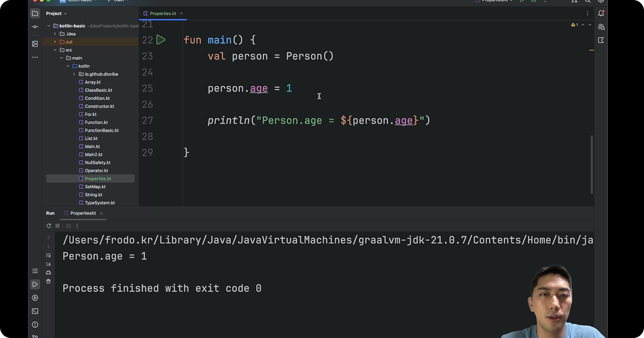Screen dimensions: 644x338
Task: Click the warning indicator showing 1 problem
Action: (575, 25)
